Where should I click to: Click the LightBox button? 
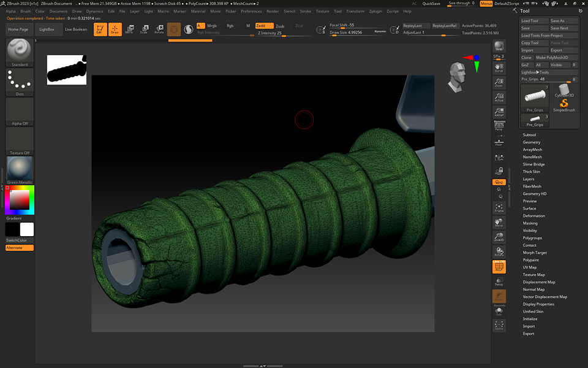click(47, 29)
